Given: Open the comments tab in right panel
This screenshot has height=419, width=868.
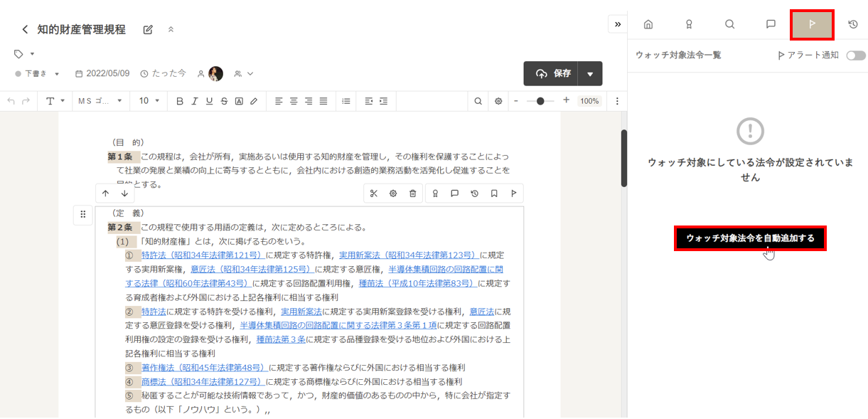Looking at the screenshot, I should (771, 24).
